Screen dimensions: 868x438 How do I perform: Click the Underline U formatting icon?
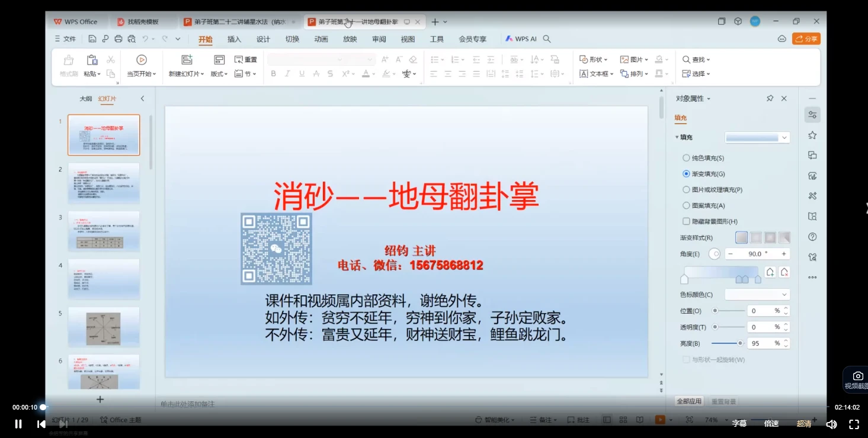302,74
